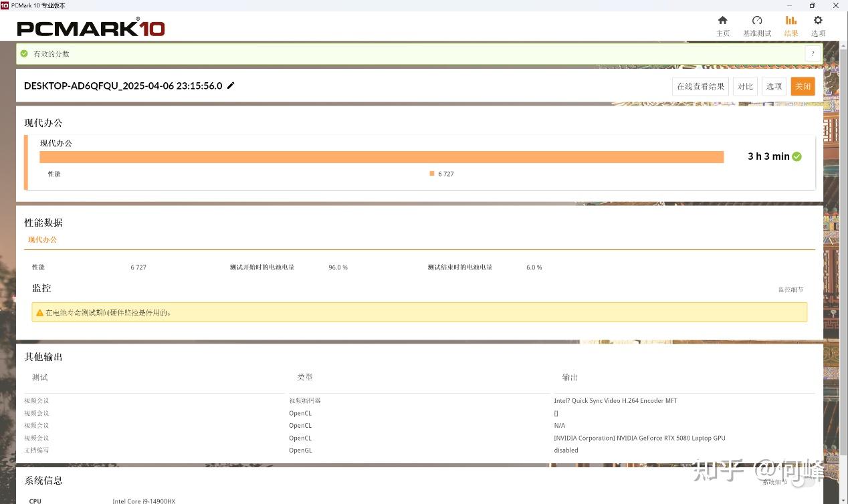Click the scrollbar on the right edge

point(844,201)
